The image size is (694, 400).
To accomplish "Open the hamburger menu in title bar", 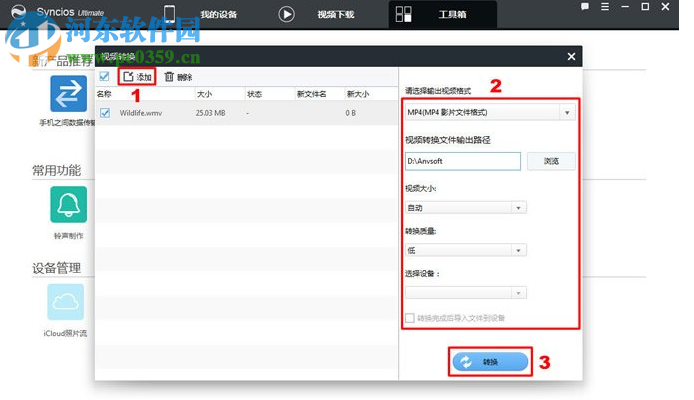I will coord(605,7).
